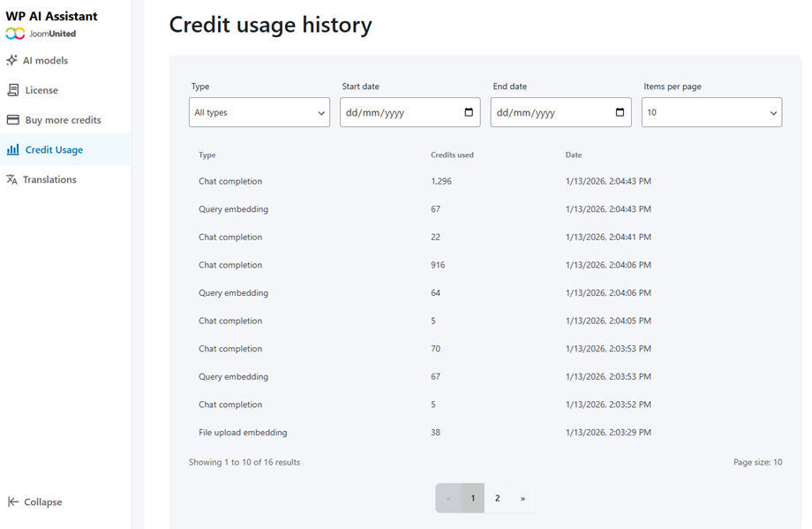Image resolution: width=812 pixels, height=529 pixels.
Task: Open the Start date calendar picker icon
Action: click(470, 112)
